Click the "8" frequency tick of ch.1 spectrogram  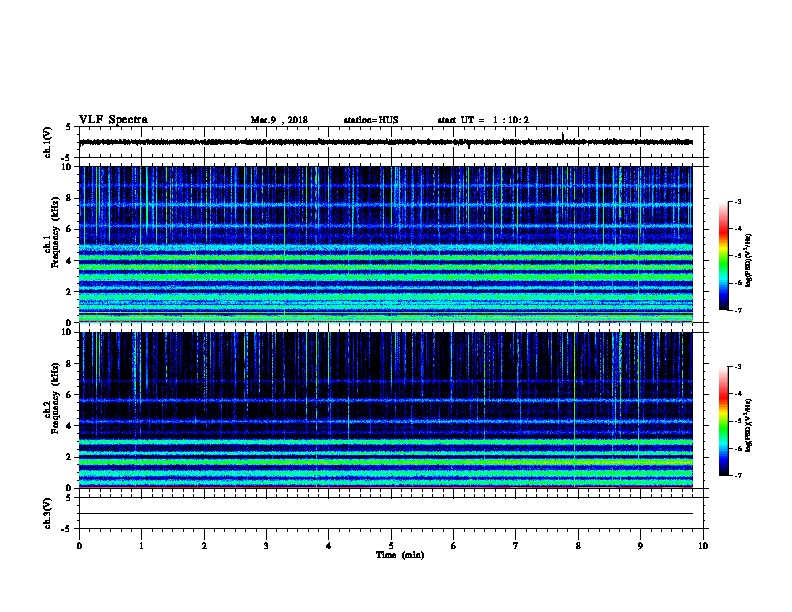[x=69, y=198]
